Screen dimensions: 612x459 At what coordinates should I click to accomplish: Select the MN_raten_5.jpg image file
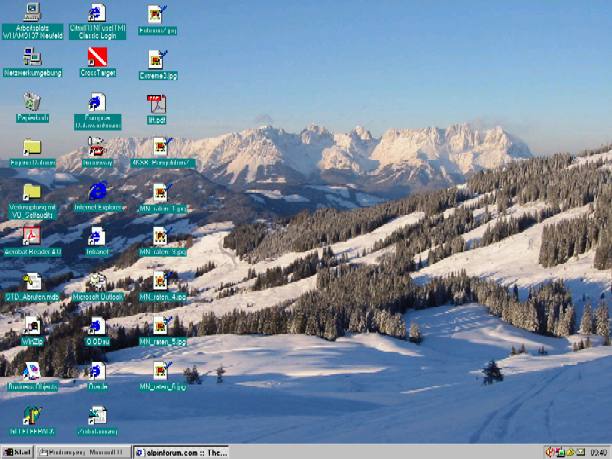159,326
